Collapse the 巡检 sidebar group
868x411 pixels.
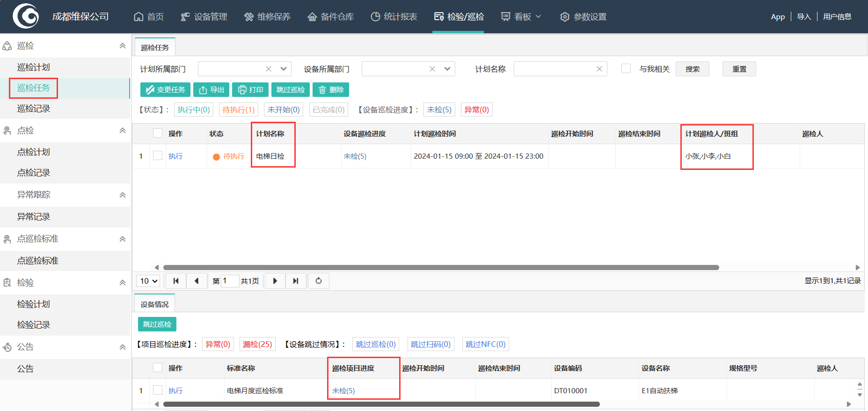122,46
